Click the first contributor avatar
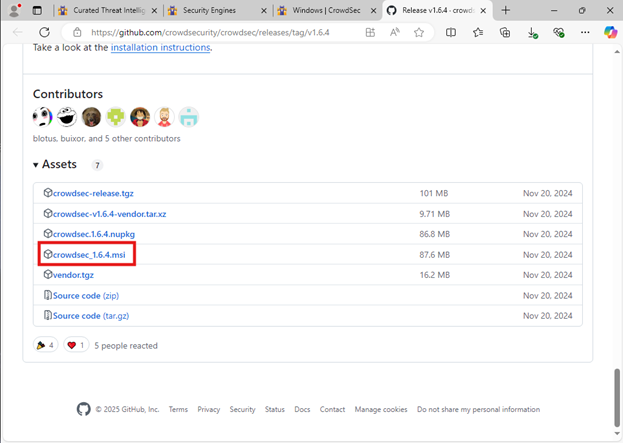Screen dimensions: 623x443 click(x=42, y=116)
